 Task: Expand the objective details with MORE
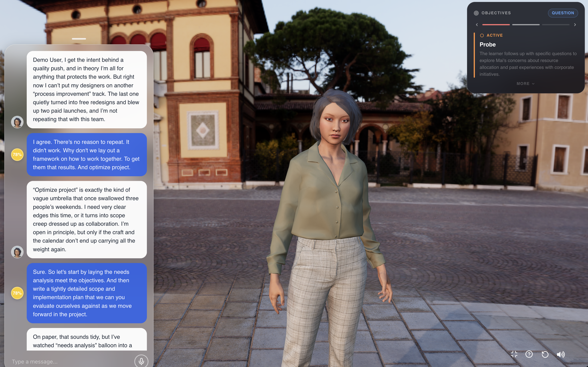click(x=525, y=83)
